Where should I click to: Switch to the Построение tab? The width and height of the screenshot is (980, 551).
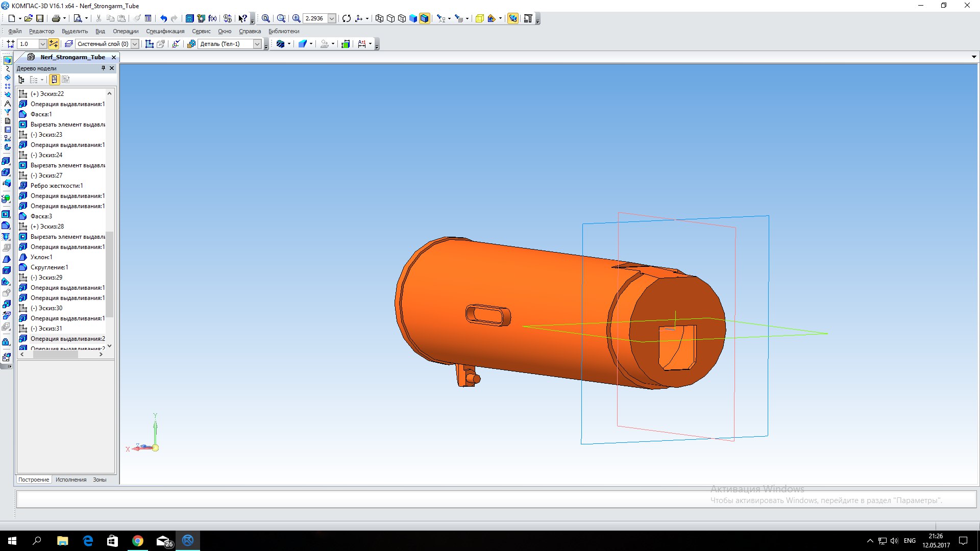[x=34, y=480]
